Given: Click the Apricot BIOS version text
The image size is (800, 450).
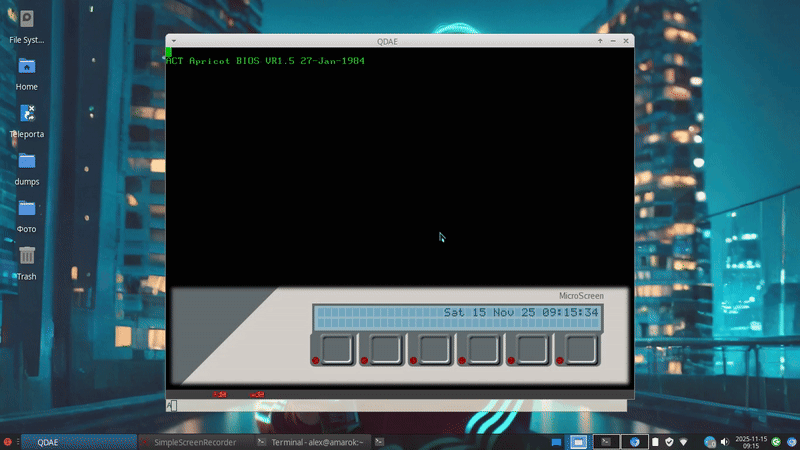Looking at the screenshot, I should pyautogui.click(x=265, y=61).
